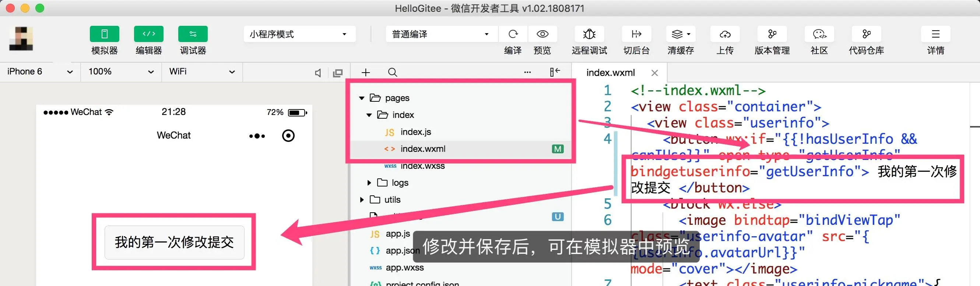The width and height of the screenshot is (980, 286).
Task: Collapse the file tree panel
Action: (x=555, y=71)
